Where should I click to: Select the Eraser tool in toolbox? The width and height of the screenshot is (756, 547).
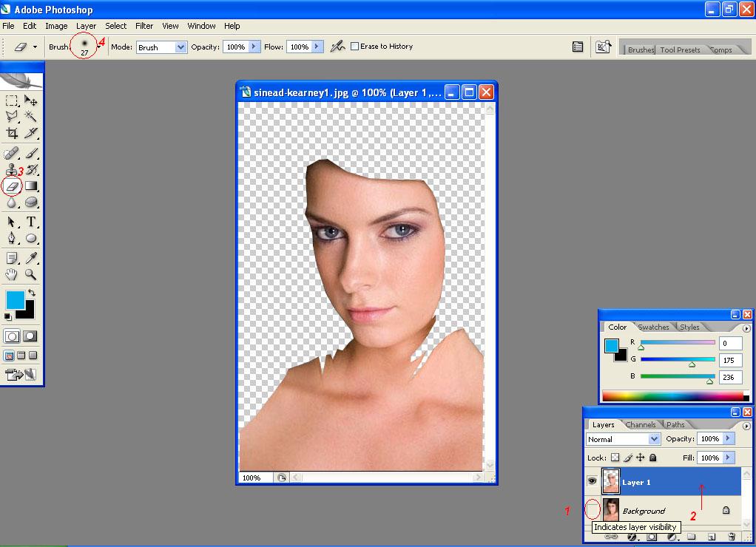12,186
